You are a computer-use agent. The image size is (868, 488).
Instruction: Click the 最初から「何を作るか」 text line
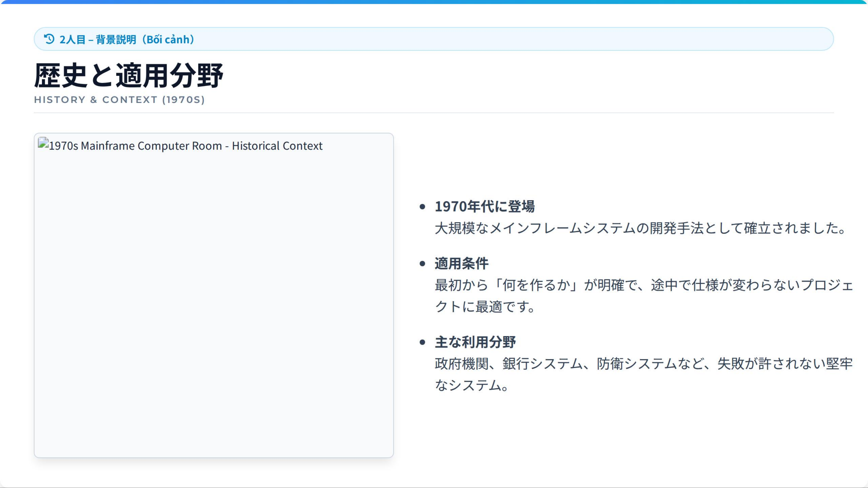(x=643, y=285)
